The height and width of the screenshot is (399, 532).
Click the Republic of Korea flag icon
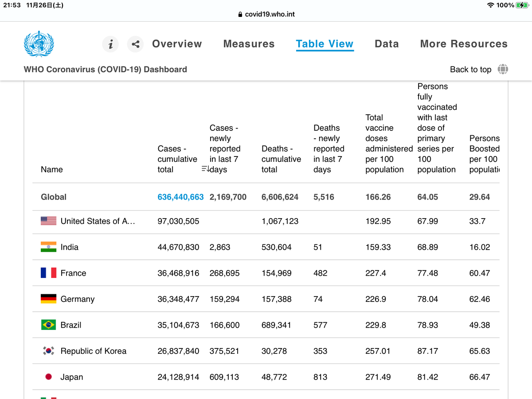click(48, 351)
